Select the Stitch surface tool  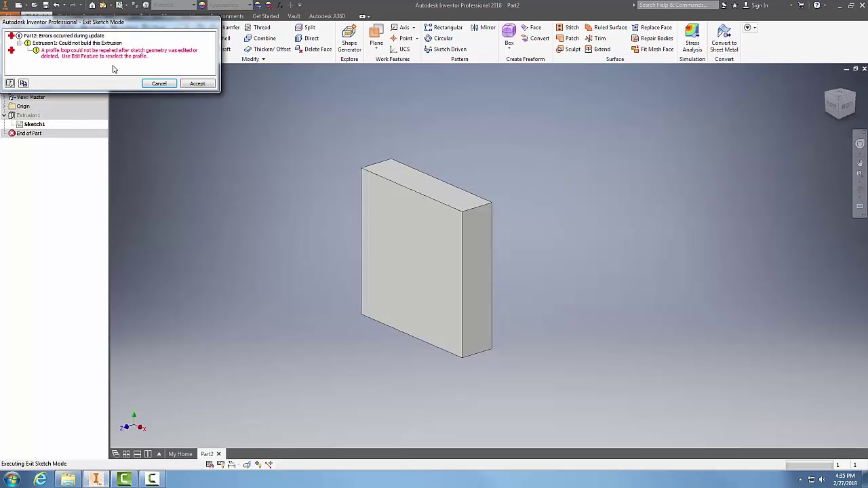pyautogui.click(x=567, y=27)
